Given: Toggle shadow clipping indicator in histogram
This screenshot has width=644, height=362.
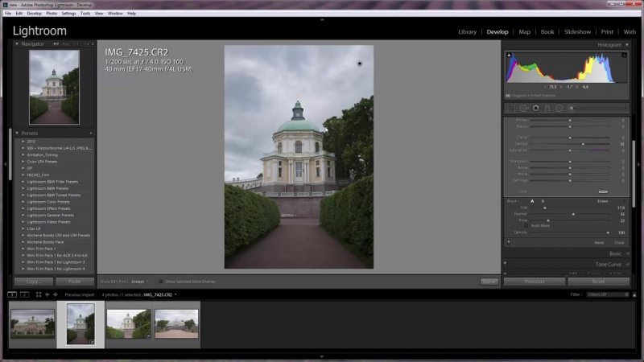Looking at the screenshot, I should (509, 55).
